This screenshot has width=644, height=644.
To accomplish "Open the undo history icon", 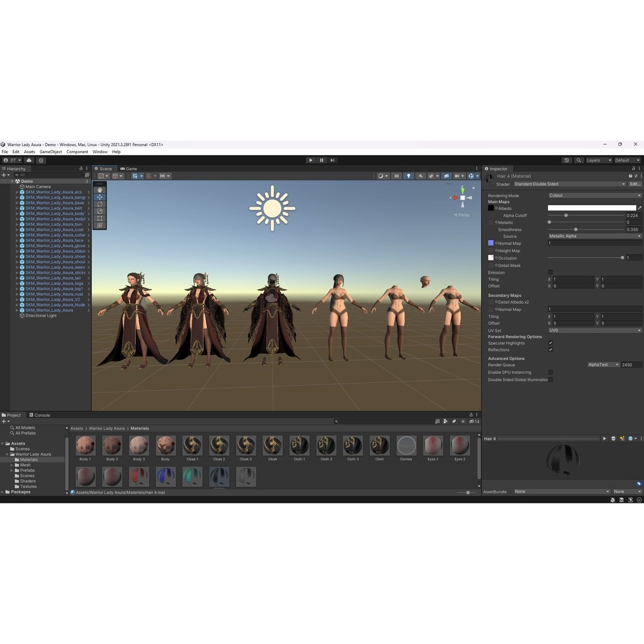I will (566, 160).
